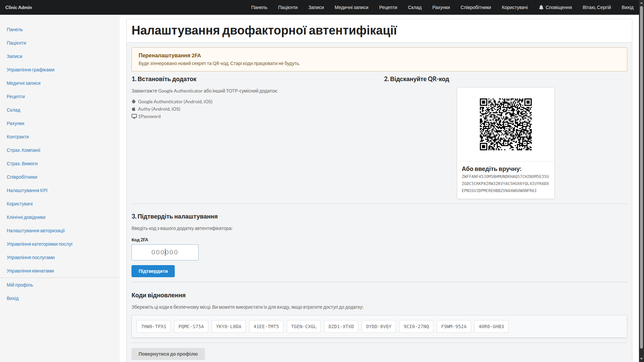
Task: Open Медичні записи in top navigation
Action: (x=352, y=7)
